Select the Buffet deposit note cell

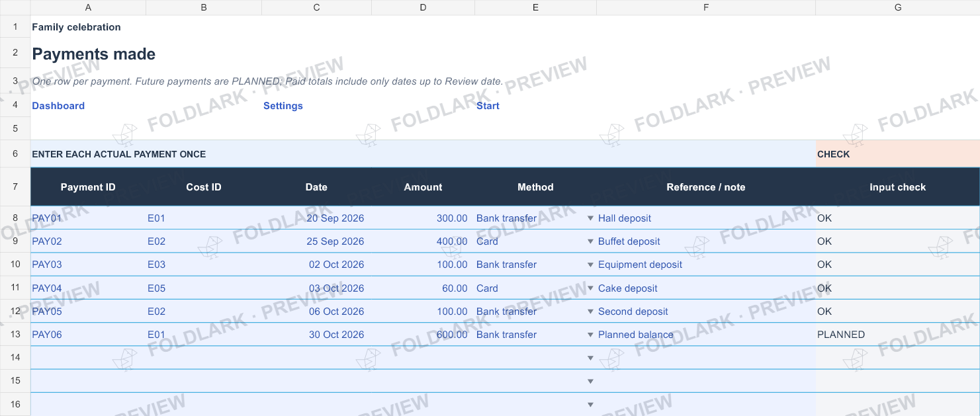(706, 241)
